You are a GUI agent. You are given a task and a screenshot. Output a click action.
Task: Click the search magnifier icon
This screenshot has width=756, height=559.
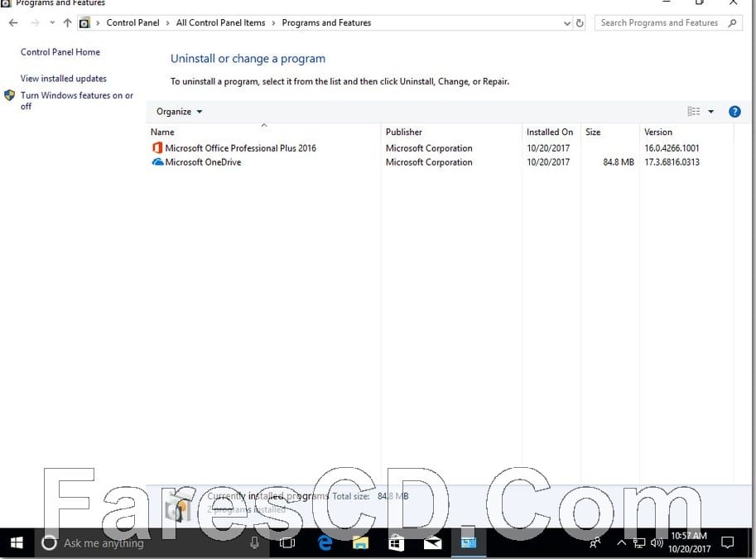732,22
